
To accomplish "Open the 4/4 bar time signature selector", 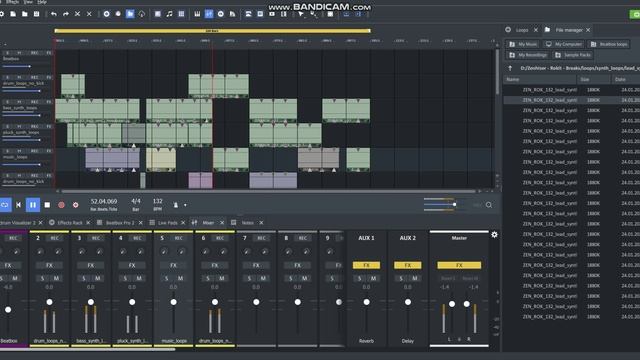I will click(136, 204).
